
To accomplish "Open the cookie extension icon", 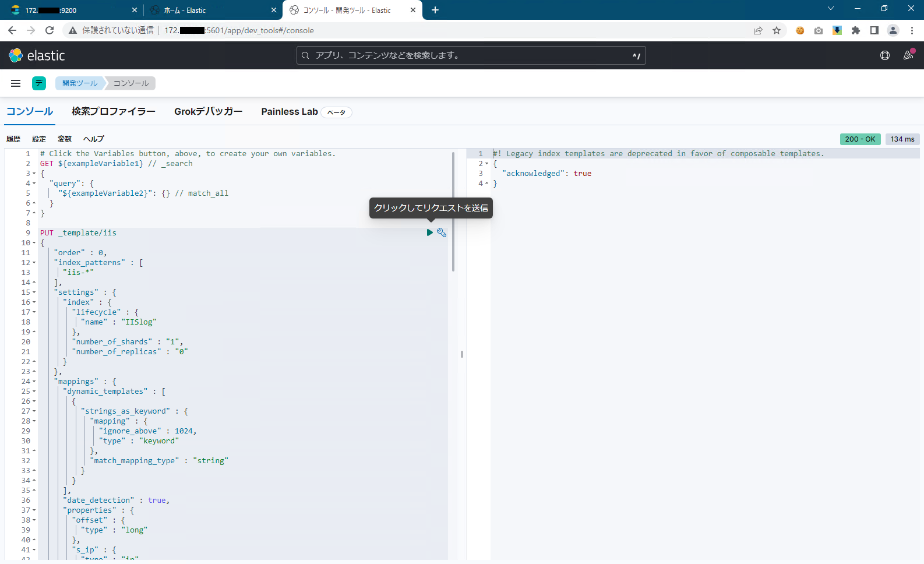I will click(x=800, y=30).
